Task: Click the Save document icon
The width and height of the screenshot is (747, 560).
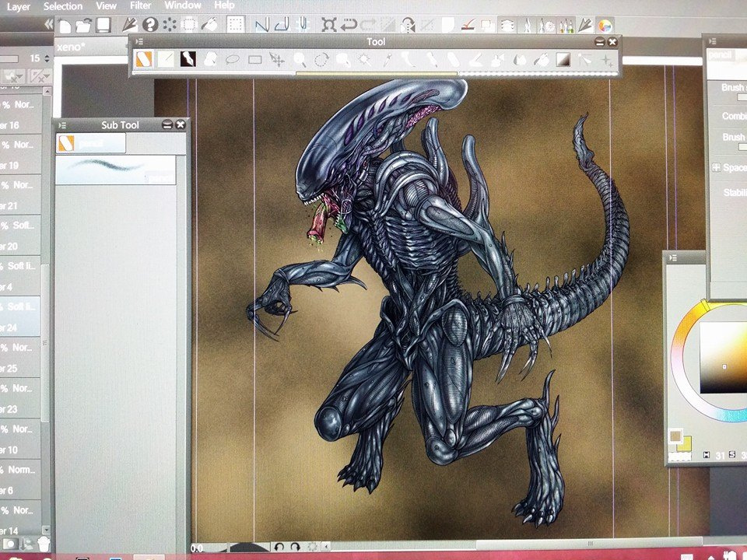Action: click(103, 26)
